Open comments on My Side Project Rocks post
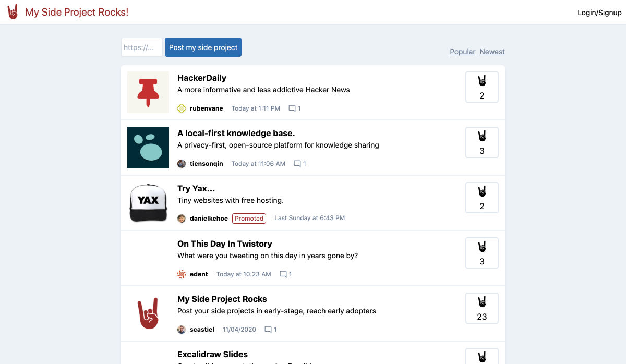626x364 pixels. pos(271,330)
